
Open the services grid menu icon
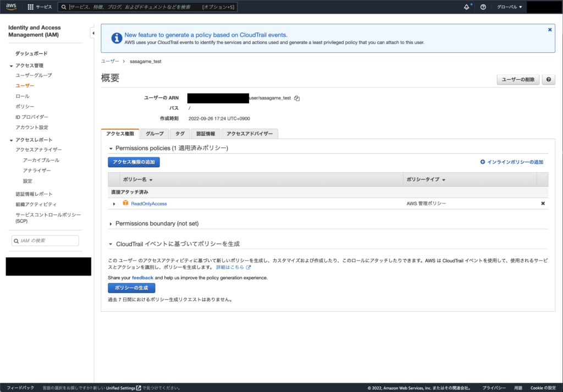click(x=30, y=7)
